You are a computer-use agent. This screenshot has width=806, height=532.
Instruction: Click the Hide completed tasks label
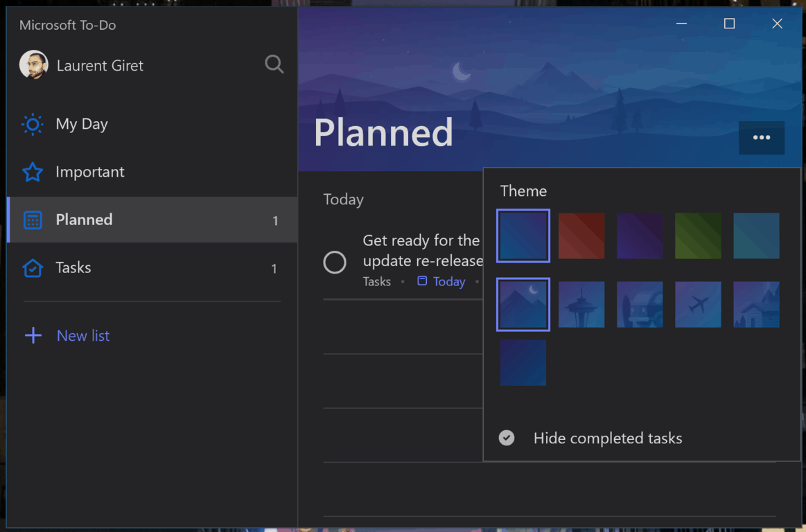pos(608,438)
